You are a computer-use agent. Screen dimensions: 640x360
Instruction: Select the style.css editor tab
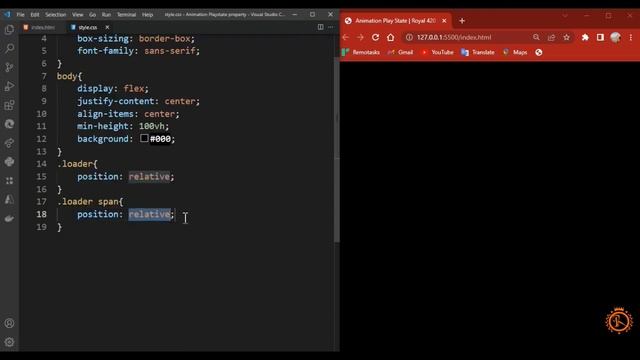[x=88, y=27]
